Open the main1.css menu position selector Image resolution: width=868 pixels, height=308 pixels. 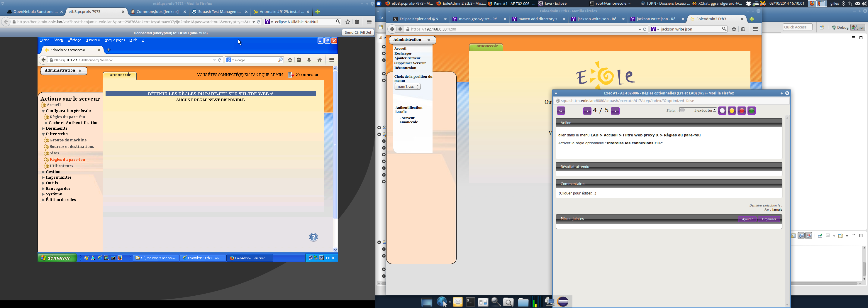pyautogui.click(x=407, y=87)
